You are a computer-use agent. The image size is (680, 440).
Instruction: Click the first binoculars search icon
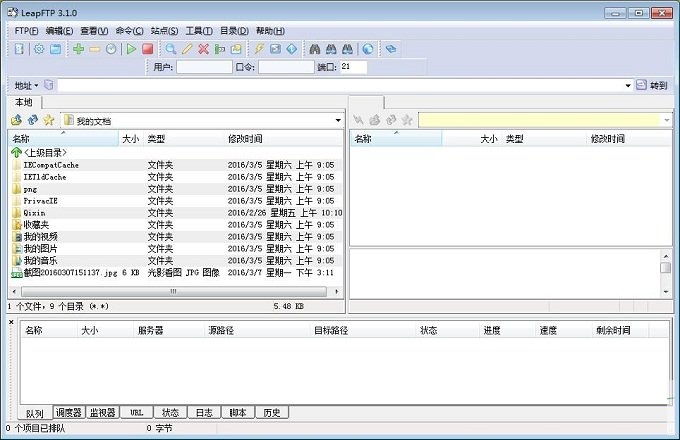pyautogui.click(x=315, y=49)
